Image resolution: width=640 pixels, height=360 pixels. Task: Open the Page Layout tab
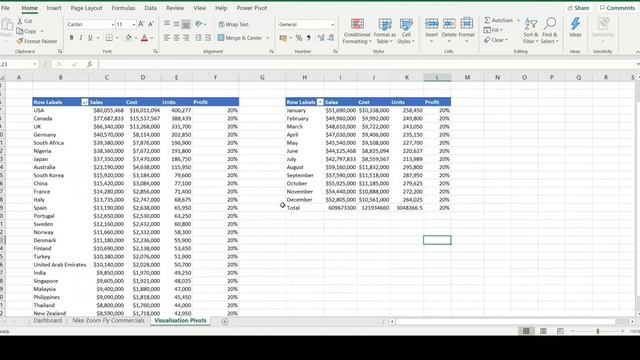(86, 8)
